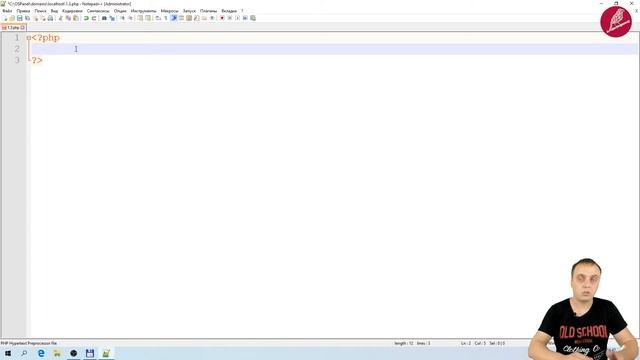This screenshot has width=640, height=360.
Task: Click the Close All toolbar icon
Action: coord(43,18)
